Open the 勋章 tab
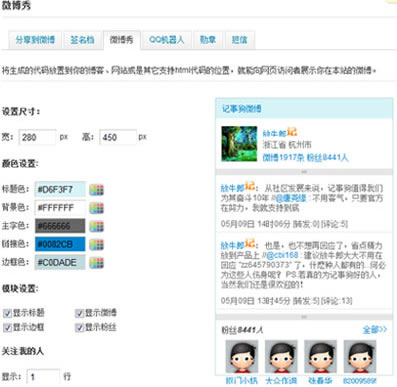 [208, 40]
